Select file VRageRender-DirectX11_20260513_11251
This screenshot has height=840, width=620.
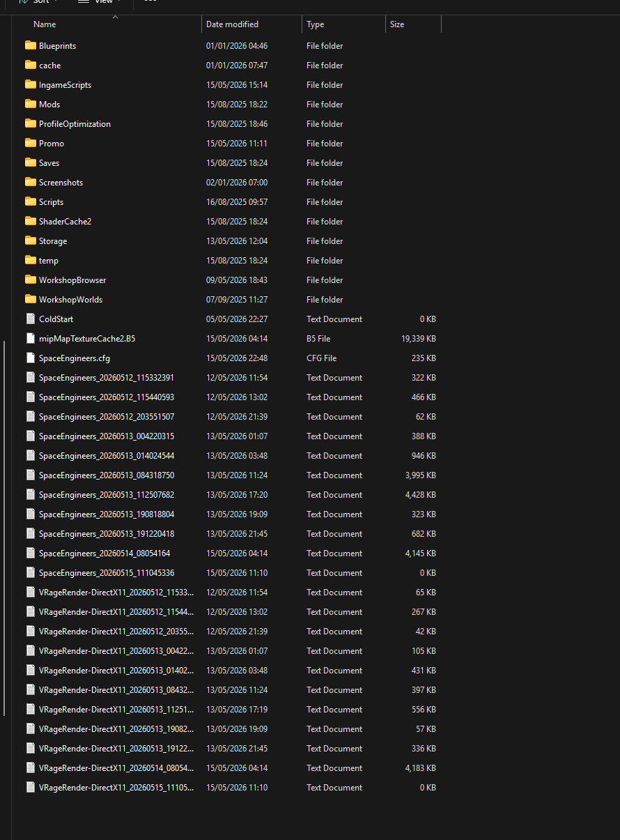coord(116,709)
